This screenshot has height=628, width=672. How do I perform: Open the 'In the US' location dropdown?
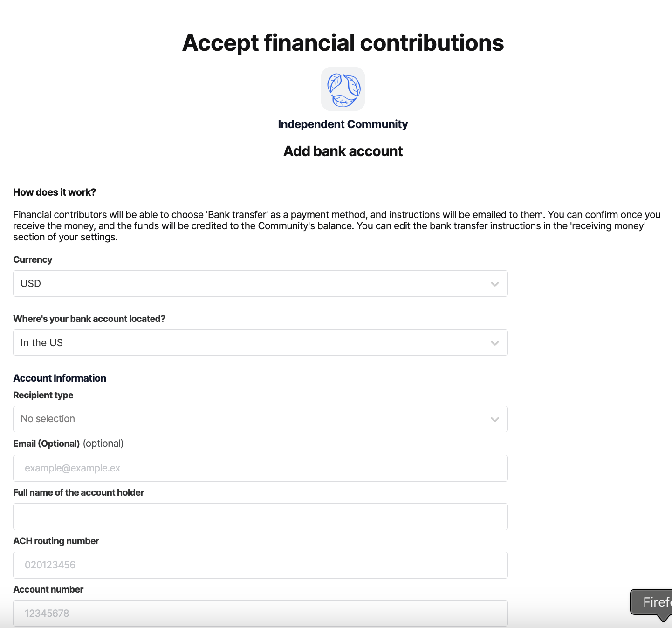click(252, 343)
